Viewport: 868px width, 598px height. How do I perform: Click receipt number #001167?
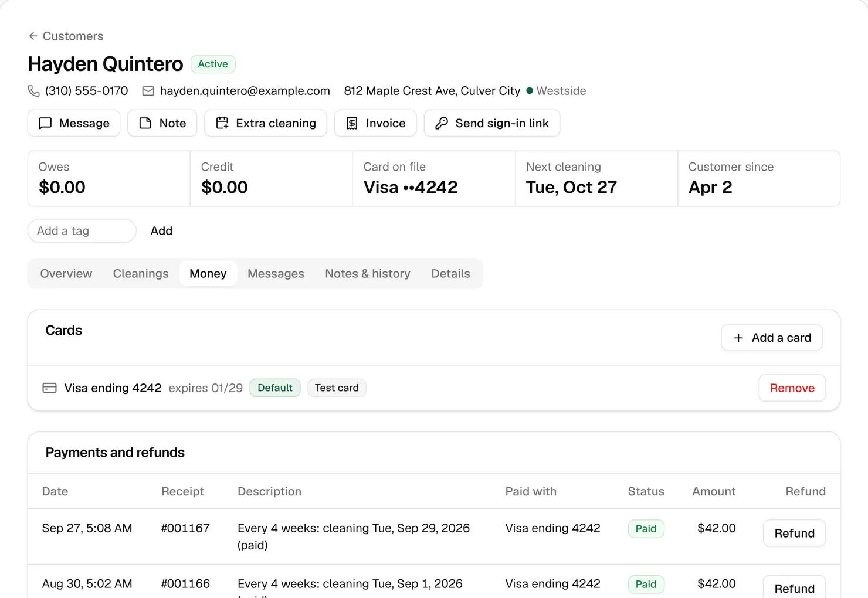[x=185, y=528]
